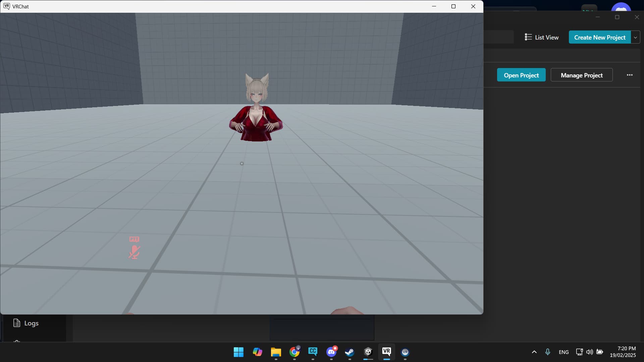Expand the Create New Project dropdown arrow
The width and height of the screenshot is (644, 362).
point(635,37)
